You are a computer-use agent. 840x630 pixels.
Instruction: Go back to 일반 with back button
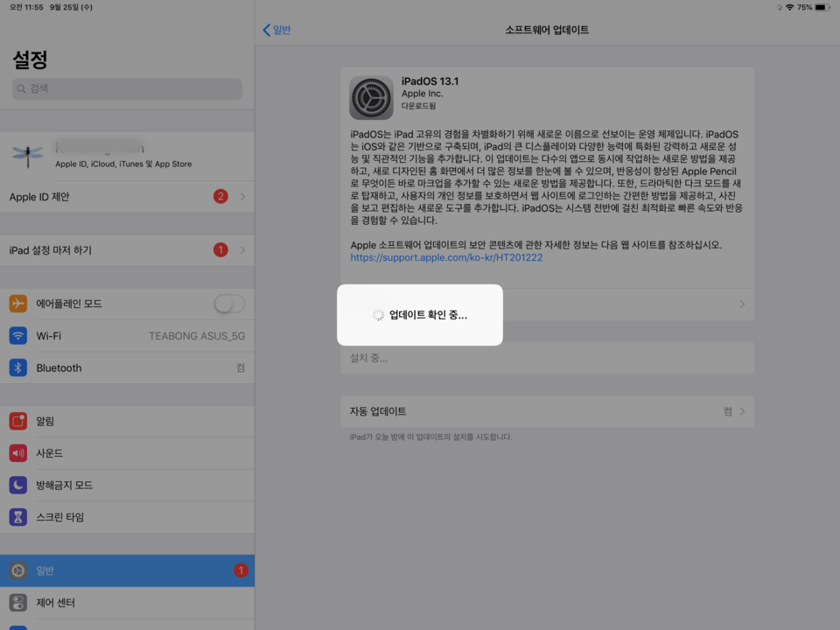[x=277, y=30]
